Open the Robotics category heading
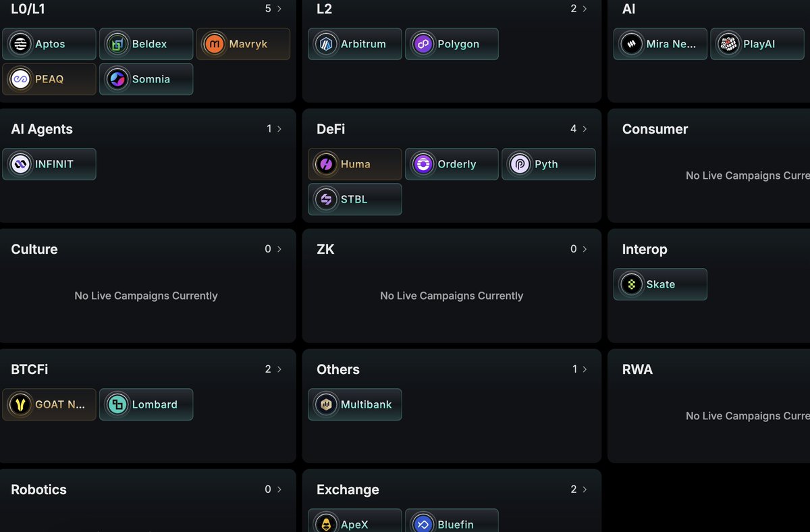The image size is (810, 532). point(38,489)
